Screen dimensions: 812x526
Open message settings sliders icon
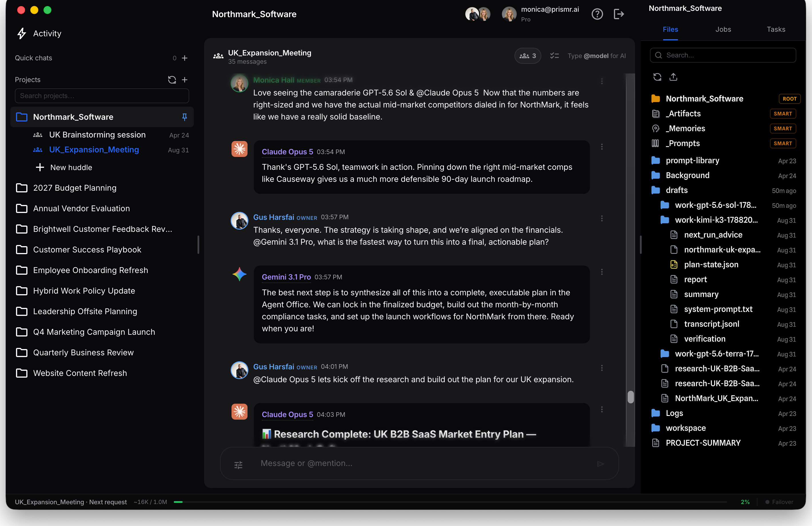pos(238,465)
